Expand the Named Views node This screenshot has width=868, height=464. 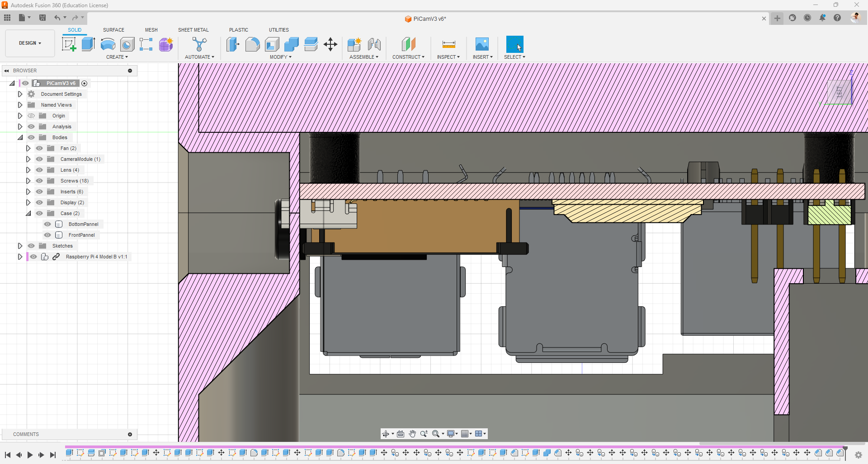pyautogui.click(x=20, y=105)
